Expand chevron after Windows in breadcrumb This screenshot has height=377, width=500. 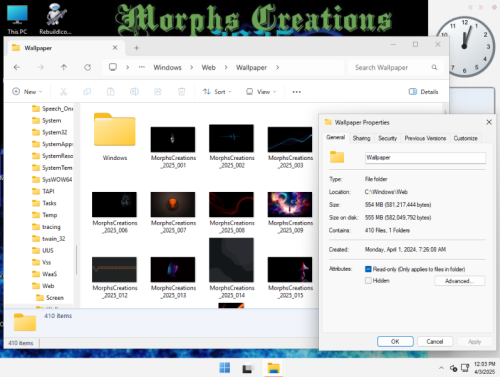192,67
